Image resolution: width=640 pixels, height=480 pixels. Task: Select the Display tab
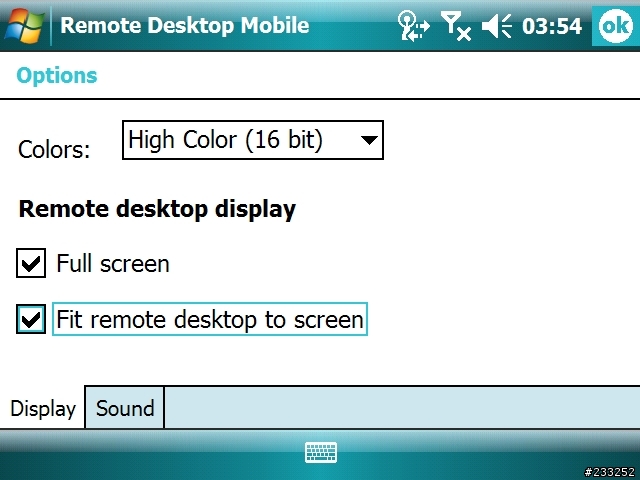coord(42,408)
